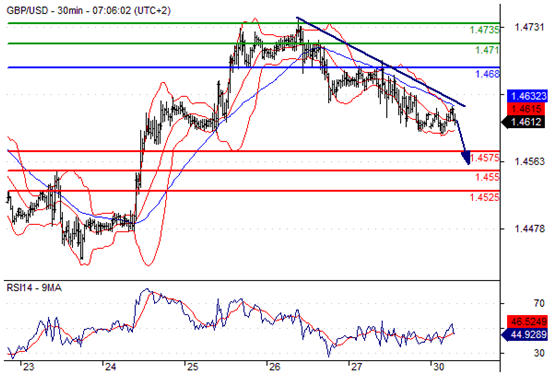Select the 1.468 pivot level label

click(487, 74)
